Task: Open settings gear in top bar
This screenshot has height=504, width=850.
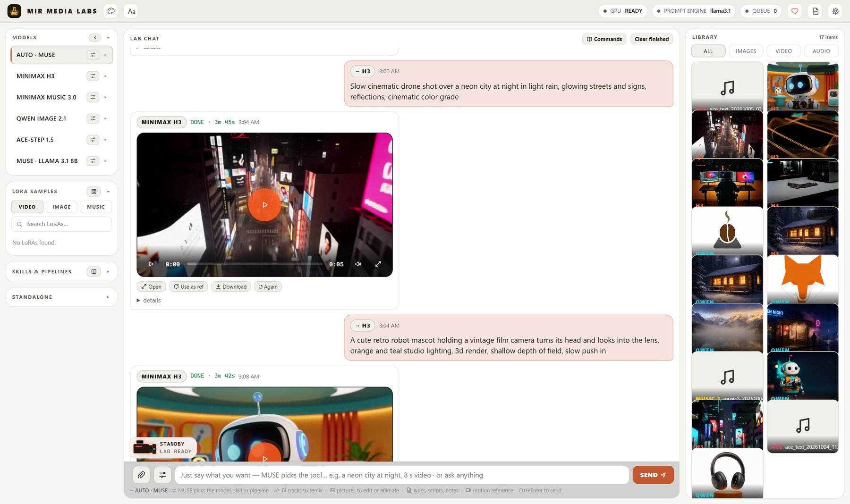Action: [x=836, y=11]
